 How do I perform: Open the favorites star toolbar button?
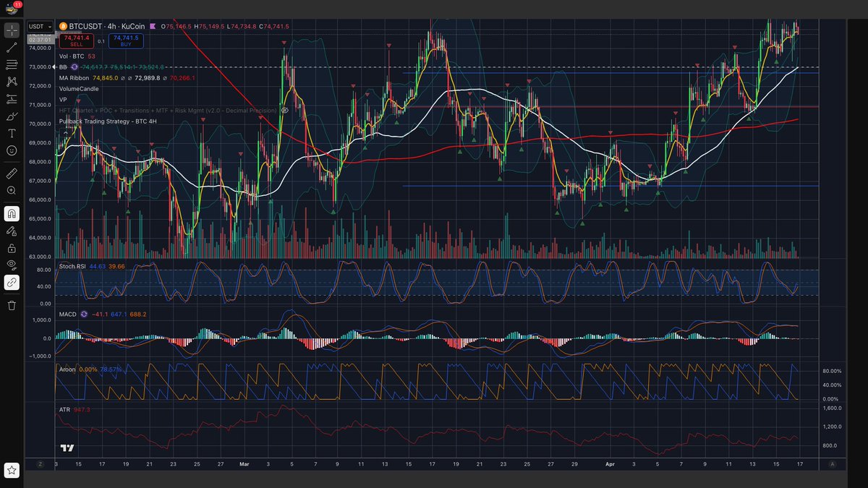pyautogui.click(x=12, y=471)
